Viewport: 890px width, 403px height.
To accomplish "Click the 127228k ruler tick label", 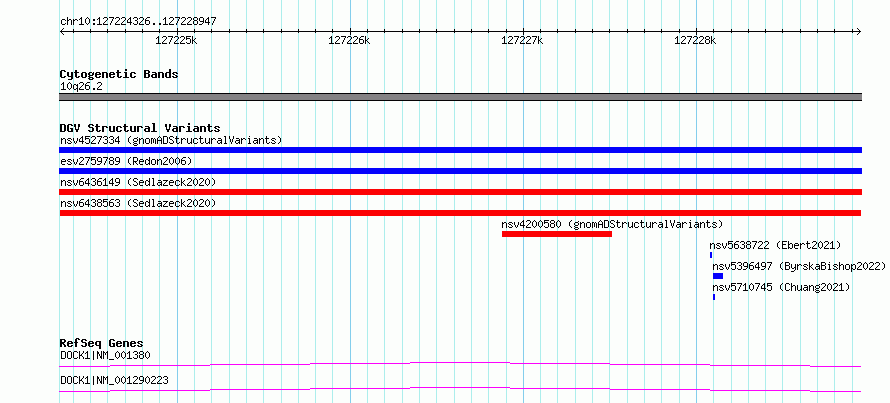I will coord(695,40).
